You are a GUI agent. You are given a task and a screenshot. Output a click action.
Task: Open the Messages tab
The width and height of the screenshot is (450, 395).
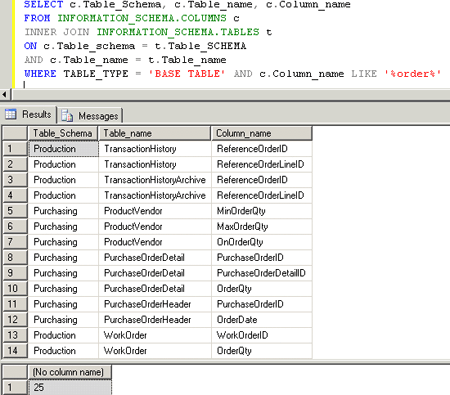90,116
